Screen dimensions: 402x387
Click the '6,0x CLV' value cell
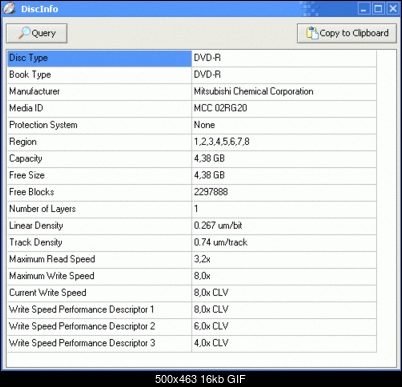click(284, 326)
